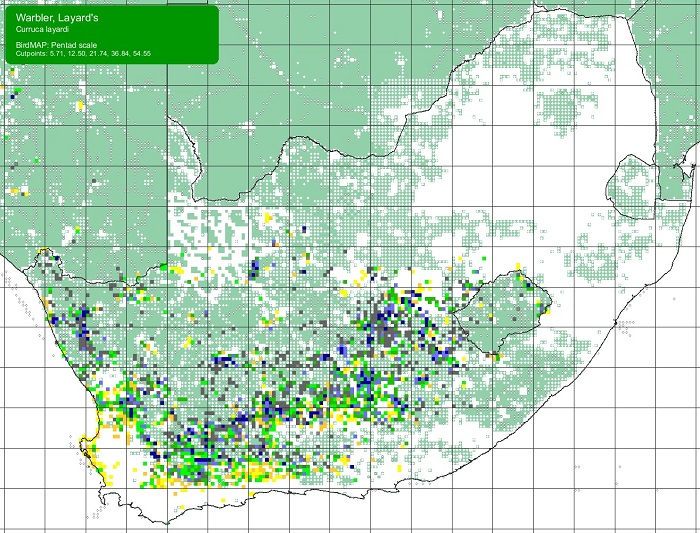Click the yellow pentad at Lesotho's northern tip

point(518,266)
